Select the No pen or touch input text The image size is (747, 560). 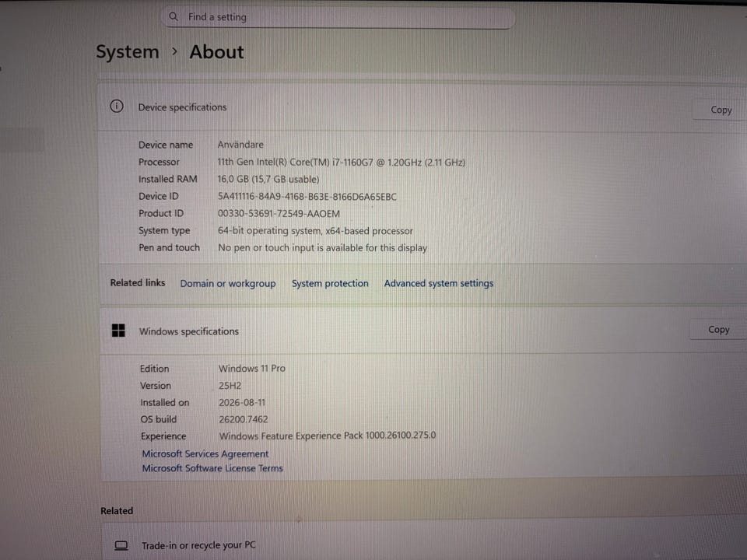[x=322, y=248]
